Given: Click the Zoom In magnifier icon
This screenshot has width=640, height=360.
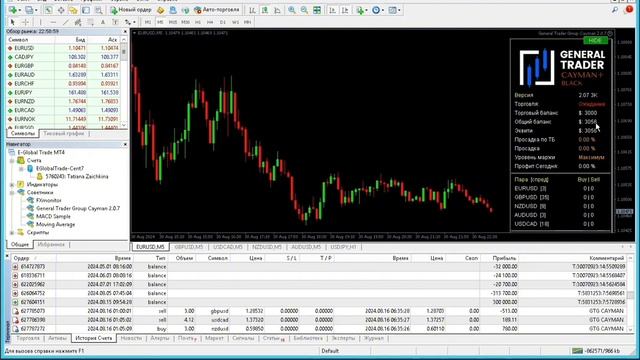Looking at the screenshot, I should pos(292,10).
